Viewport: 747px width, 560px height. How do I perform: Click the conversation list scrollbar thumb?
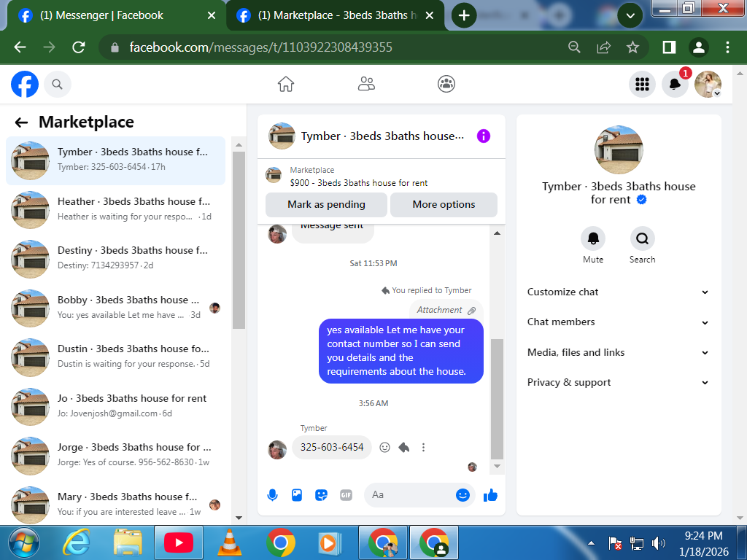(x=239, y=241)
